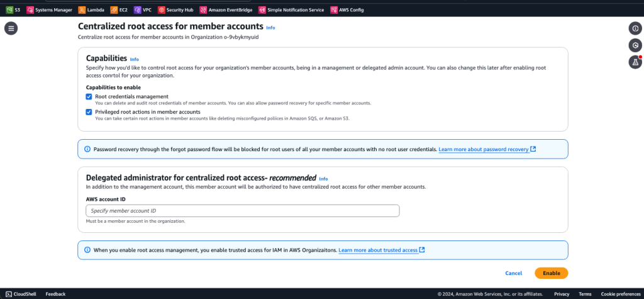
Task: Open the AWS Config shortcut icon
Action: pos(333,10)
